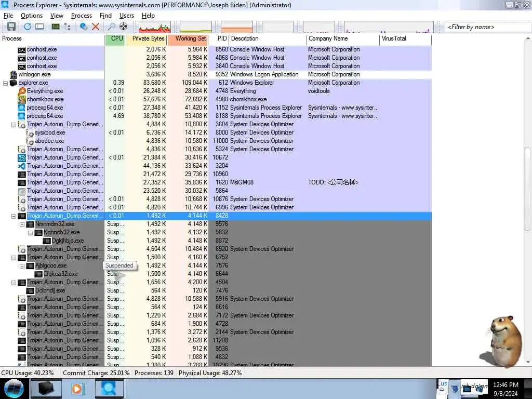This screenshot has height=399, width=532.
Task: Select the chomikbox.exe process icon
Action: pyautogui.click(x=22, y=99)
